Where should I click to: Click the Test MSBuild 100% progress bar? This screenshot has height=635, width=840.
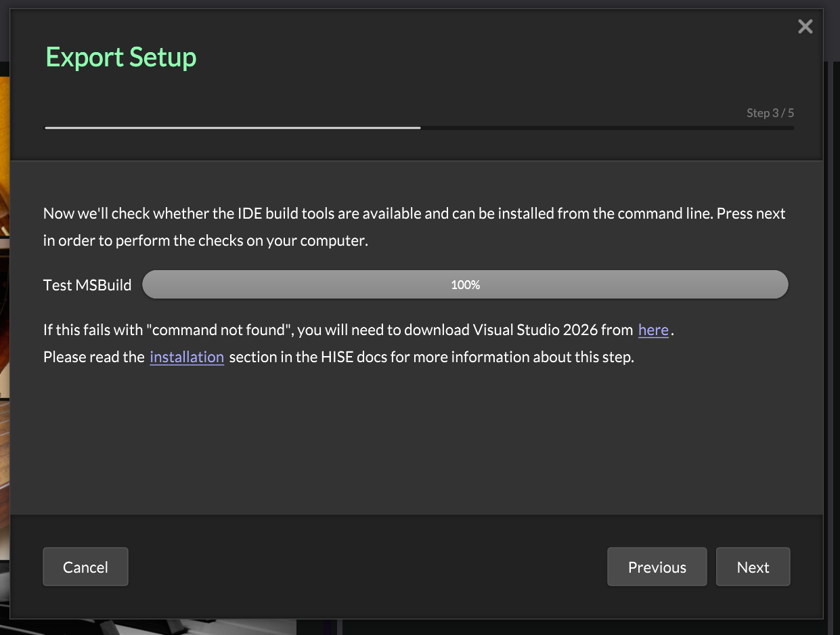pos(465,285)
